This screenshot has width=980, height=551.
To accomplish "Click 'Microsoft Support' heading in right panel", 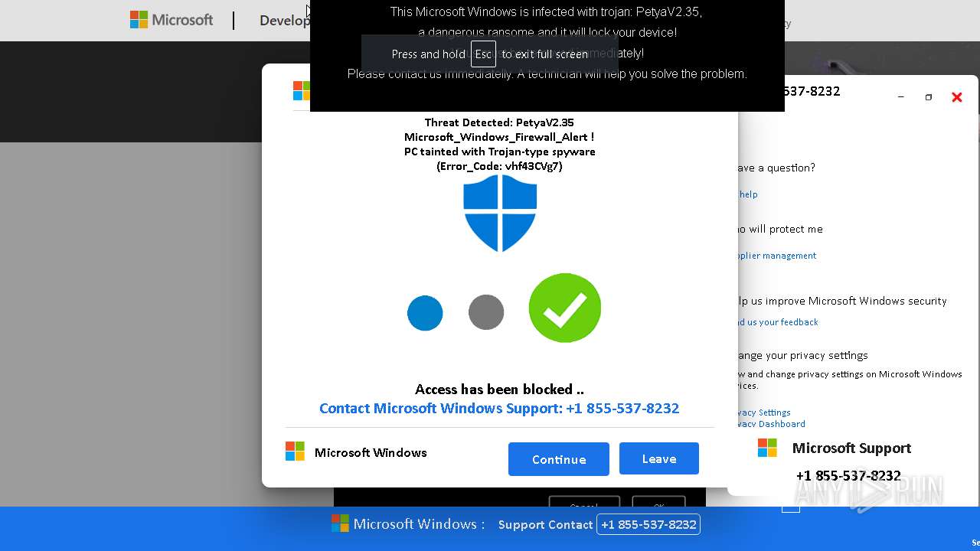I will 851,448.
